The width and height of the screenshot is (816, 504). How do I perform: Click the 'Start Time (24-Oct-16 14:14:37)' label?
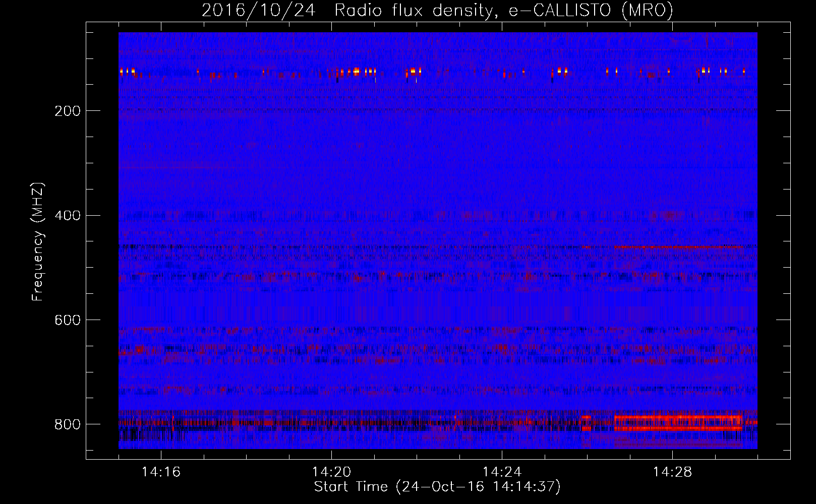[437, 487]
